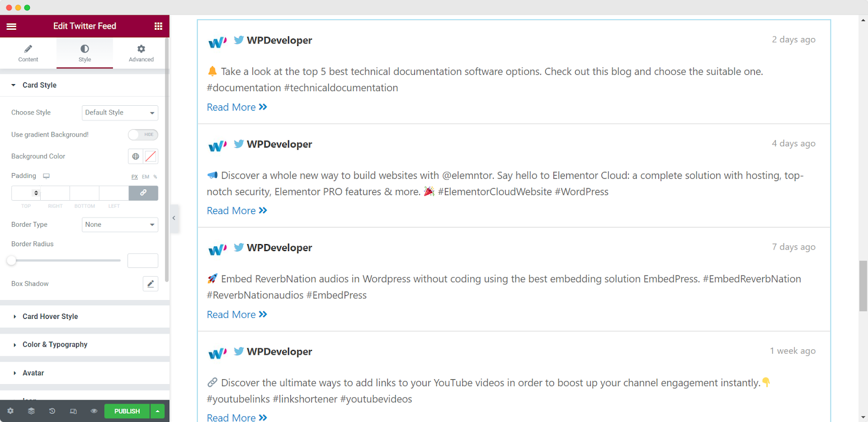Screen dimensions: 868x422
Task: Click the 'Edit Twitter Feed' panel title
Action: (85, 26)
